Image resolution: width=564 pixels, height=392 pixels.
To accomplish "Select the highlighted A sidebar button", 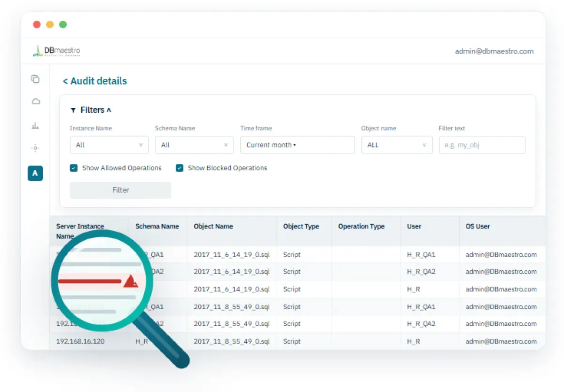I will [x=35, y=173].
